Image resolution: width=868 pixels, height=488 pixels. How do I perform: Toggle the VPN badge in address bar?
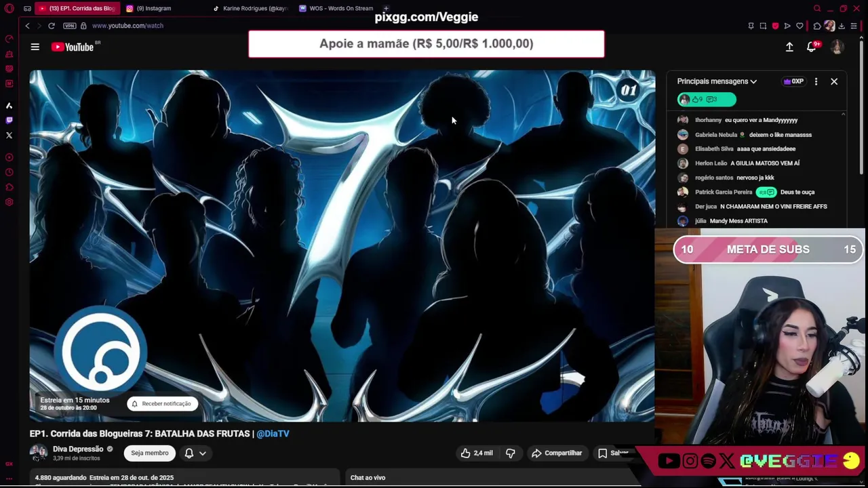[69, 26]
